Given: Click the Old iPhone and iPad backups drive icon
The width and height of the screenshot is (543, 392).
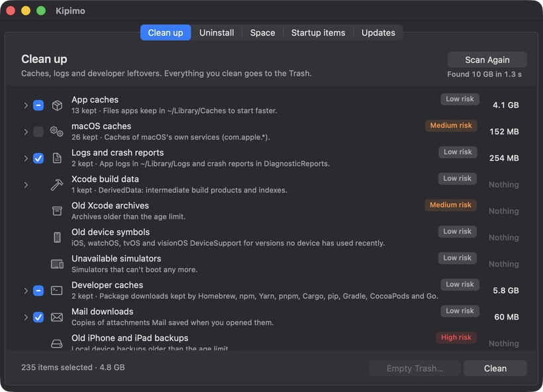Looking at the screenshot, I should click(57, 344).
